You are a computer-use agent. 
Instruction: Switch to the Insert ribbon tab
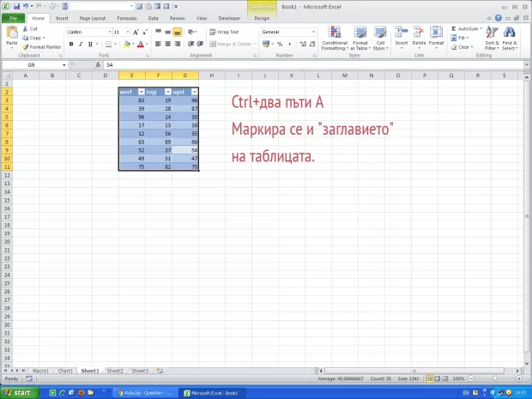62,18
